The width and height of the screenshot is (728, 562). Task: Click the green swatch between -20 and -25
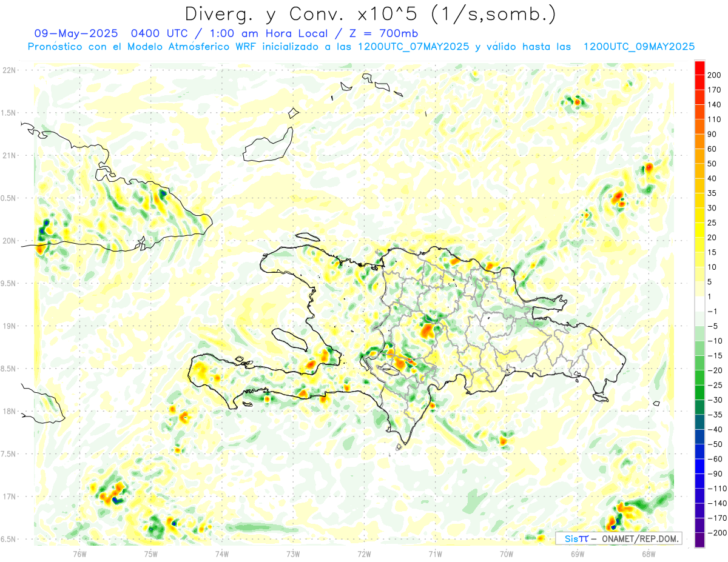point(699,378)
